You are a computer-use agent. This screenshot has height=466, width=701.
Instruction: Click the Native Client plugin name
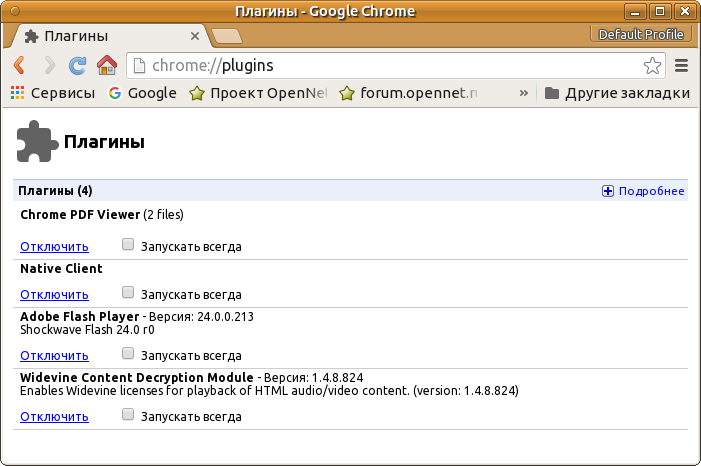coord(61,269)
